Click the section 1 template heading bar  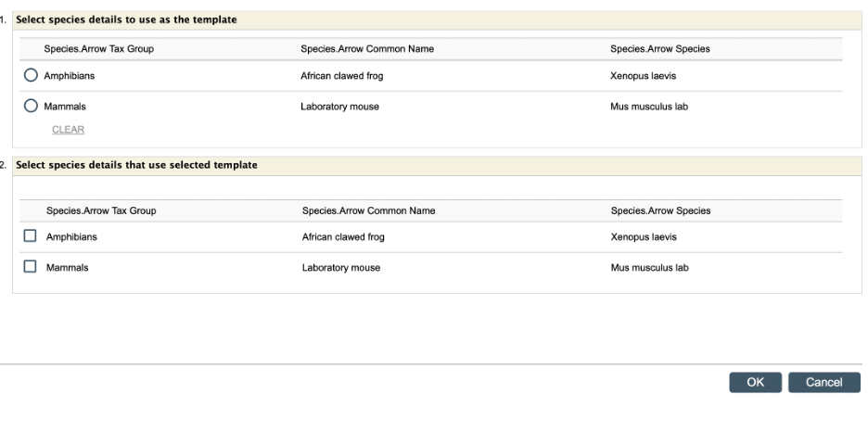point(436,19)
